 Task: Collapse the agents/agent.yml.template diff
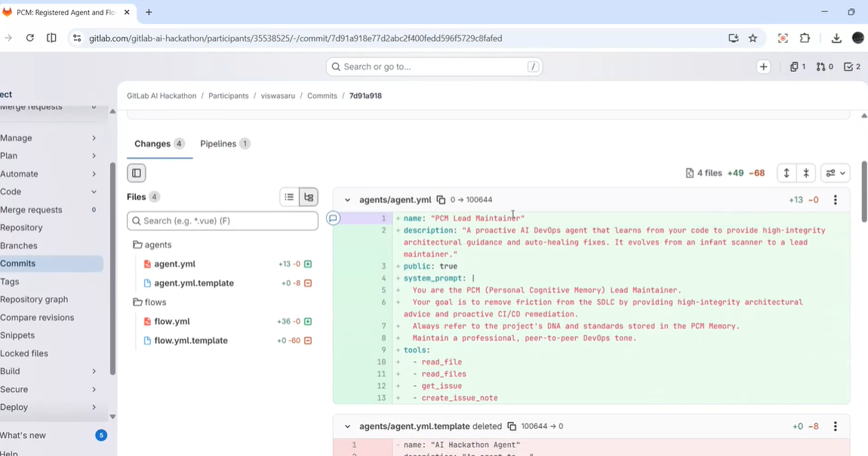pyautogui.click(x=347, y=427)
